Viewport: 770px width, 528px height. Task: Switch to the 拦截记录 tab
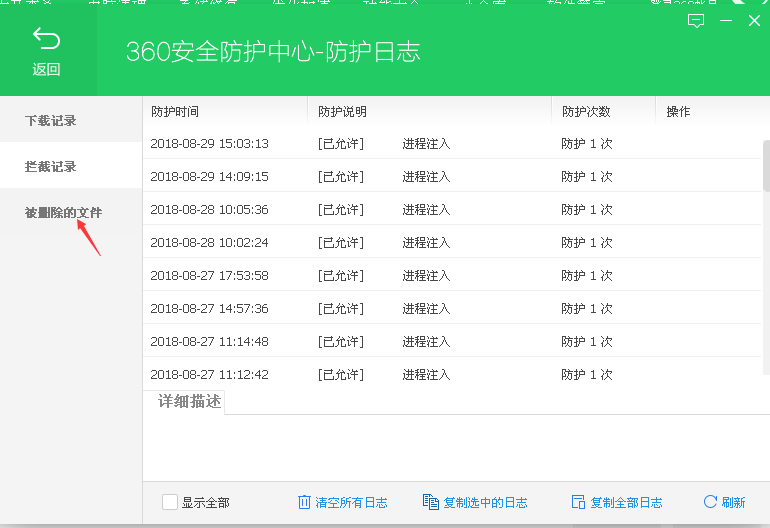point(51,166)
